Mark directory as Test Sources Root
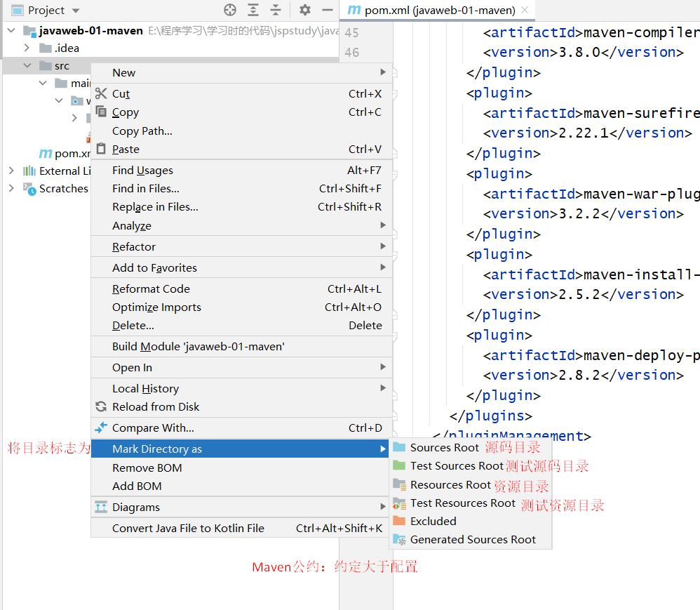700x610 pixels. 471,465
